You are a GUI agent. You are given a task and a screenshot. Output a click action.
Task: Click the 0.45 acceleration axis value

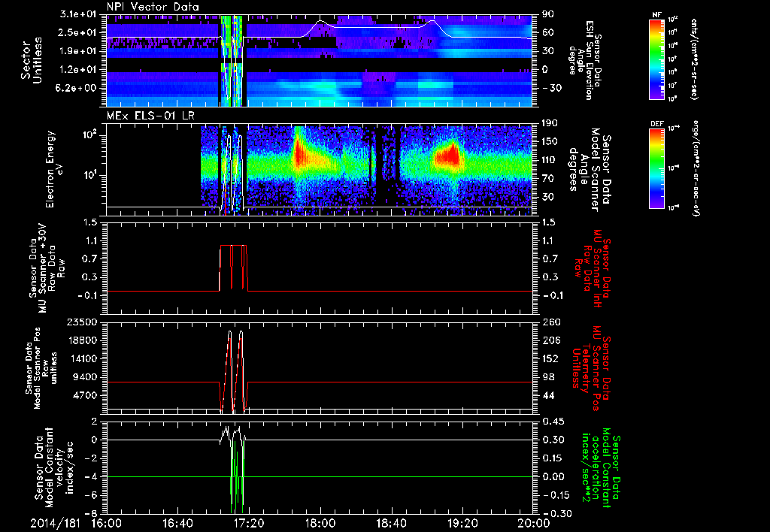pyautogui.click(x=553, y=421)
